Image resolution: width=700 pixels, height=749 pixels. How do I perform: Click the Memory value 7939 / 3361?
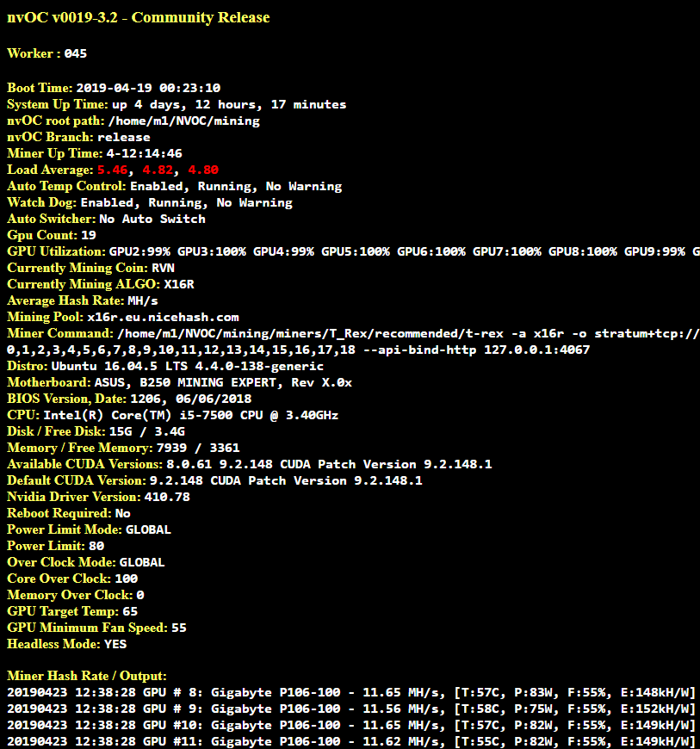pyautogui.click(x=198, y=448)
